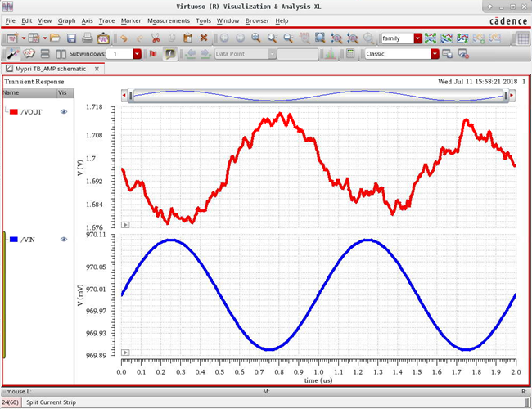Open the Marker menu

click(x=131, y=21)
